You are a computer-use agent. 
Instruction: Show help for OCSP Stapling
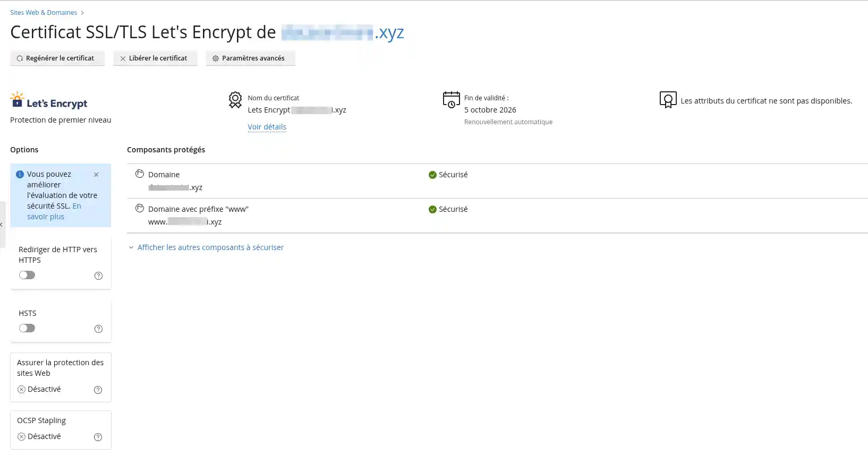click(98, 437)
